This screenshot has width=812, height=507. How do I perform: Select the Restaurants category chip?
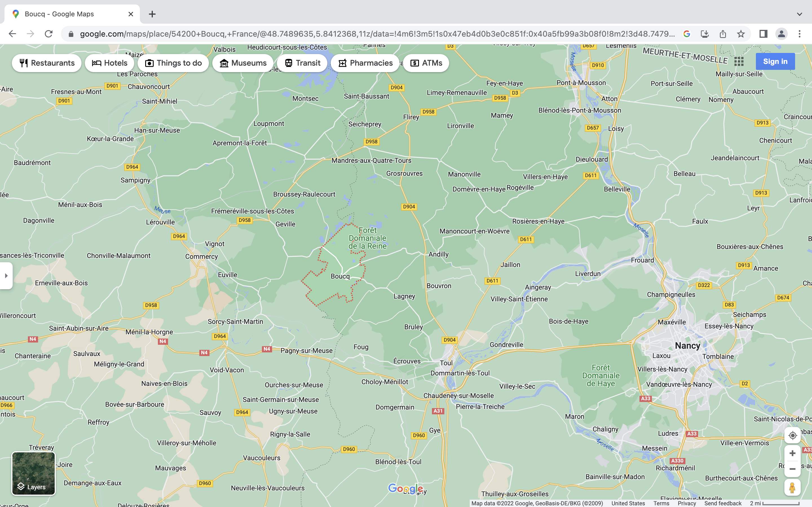tap(47, 63)
